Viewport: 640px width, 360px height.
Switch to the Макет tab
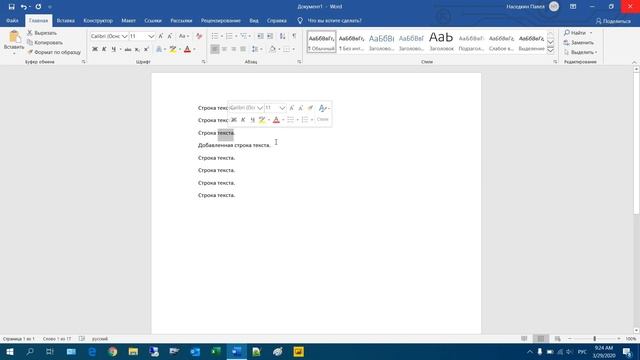[128, 20]
